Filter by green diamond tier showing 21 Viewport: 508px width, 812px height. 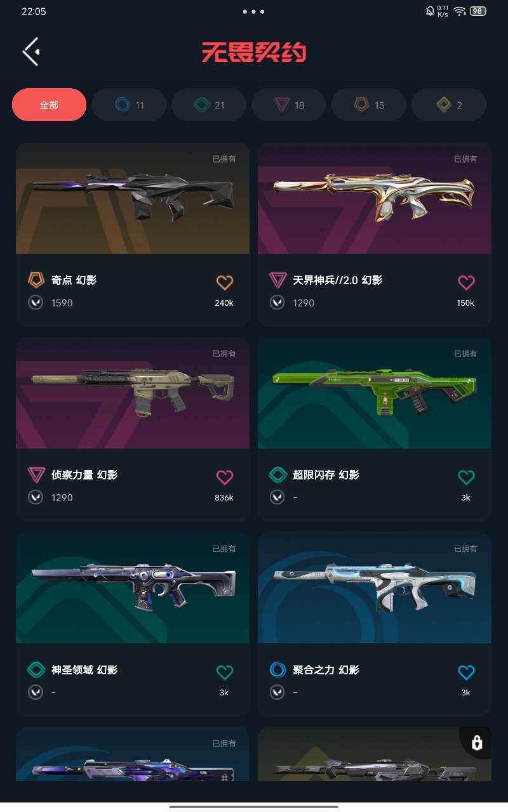209,105
